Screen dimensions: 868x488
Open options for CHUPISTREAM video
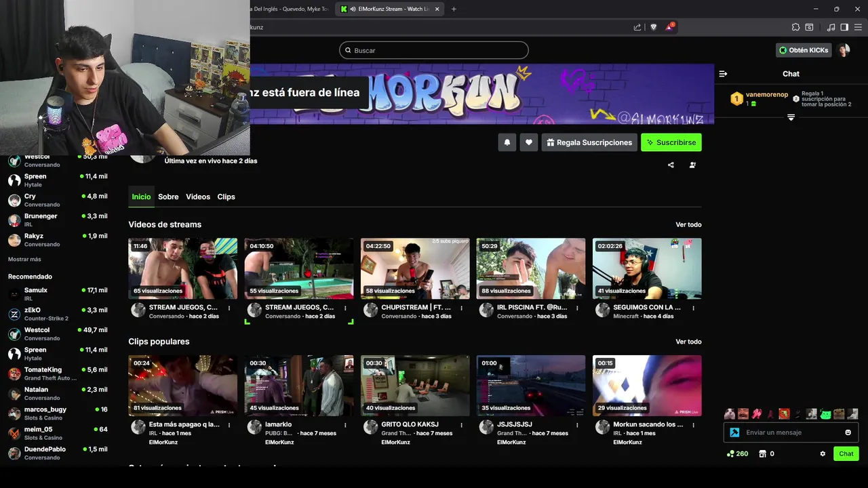[x=461, y=308]
